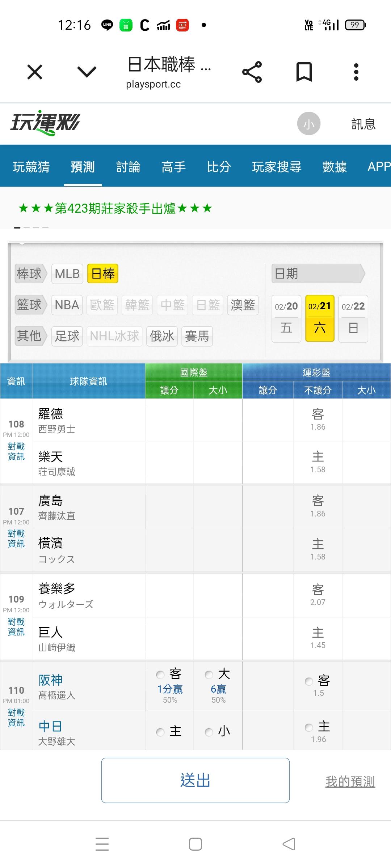Tap Android back triangle icon
The height and width of the screenshot is (868, 391).
click(x=289, y=844)
